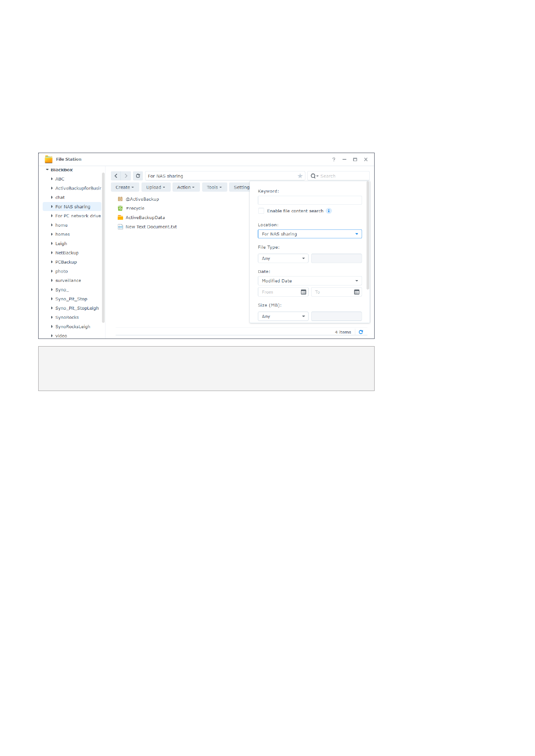Screen dimensions: 535x756
Task: Select New Text Document.txt file
Action: tap(151, 227)
